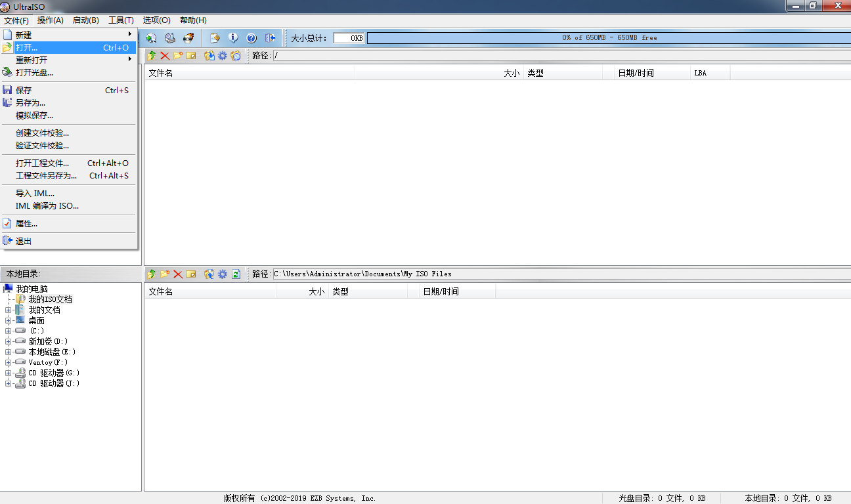Click the properties document icon in main toolbar
Image resolution: width=851 pixels, height=504 pixels.
pyautogui.click(x=215, y=38)
